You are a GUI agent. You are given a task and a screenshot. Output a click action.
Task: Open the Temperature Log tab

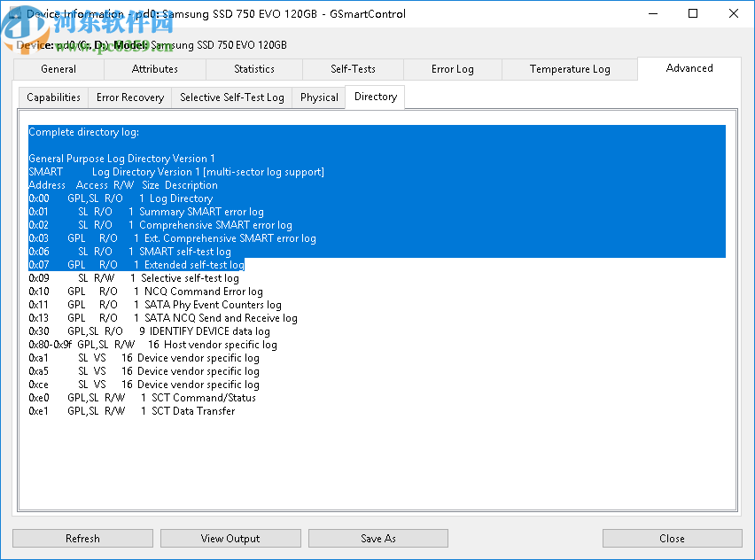(570, 69)
